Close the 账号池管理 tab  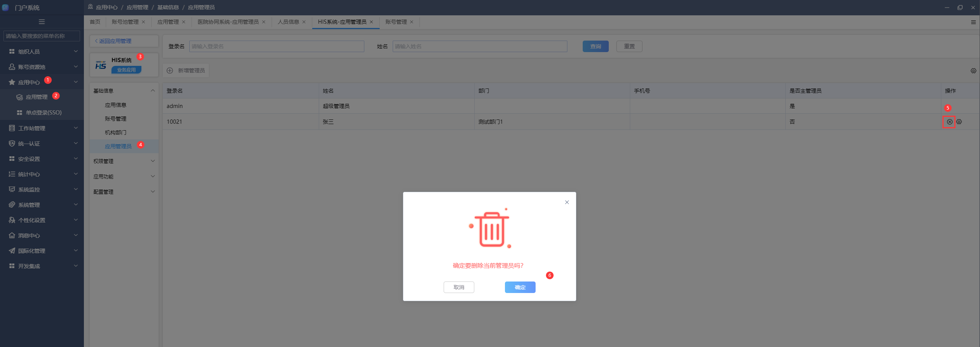[144, 22]
